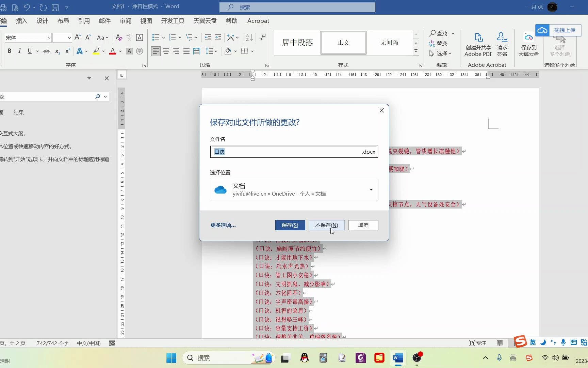This screenshot has width=588, height=368.
Task: Apply center paragraph alignment
Action: 166,51
